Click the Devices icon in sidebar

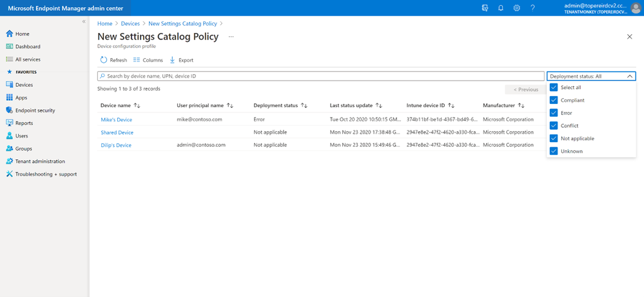[10, 85]
